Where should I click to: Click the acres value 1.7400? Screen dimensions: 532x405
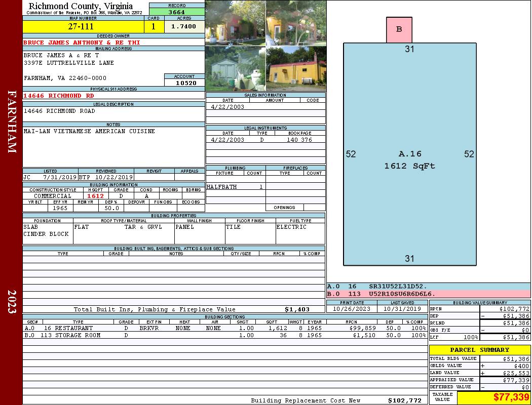(x=183, y=27)
